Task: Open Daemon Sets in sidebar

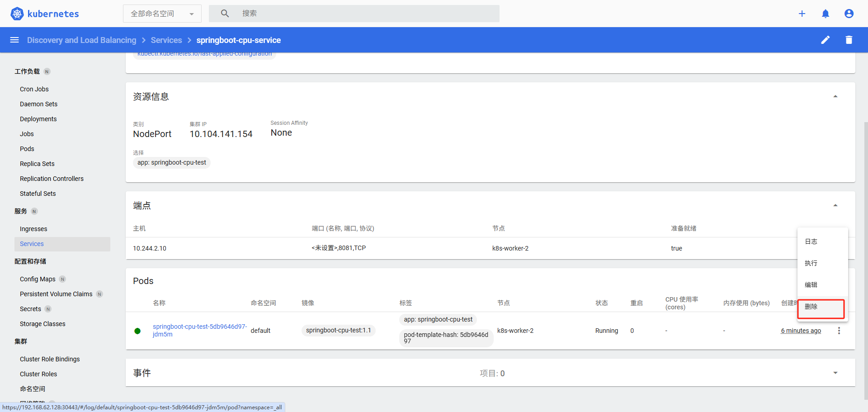Action: (x=38, y=104)
